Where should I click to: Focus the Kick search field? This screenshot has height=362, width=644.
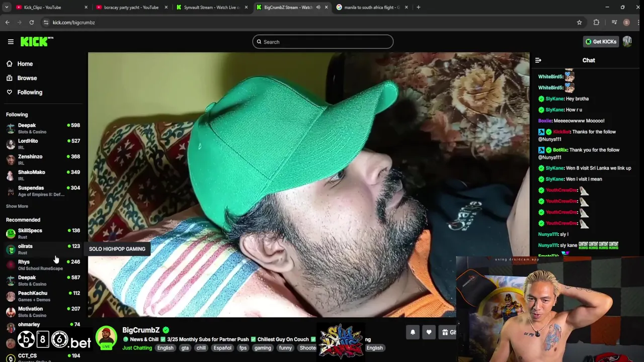click(x=323, y=42)
